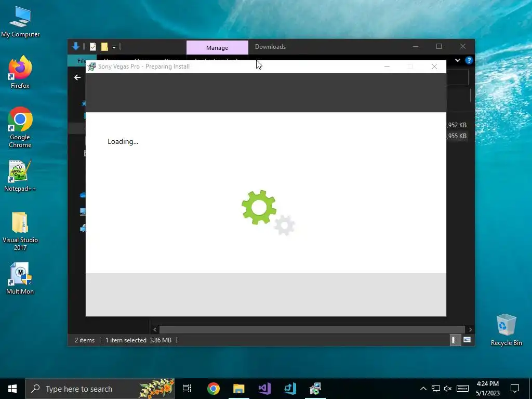Close the Sony Vegas Pro installer
The image size is (532, 399).
pos(434,66)
